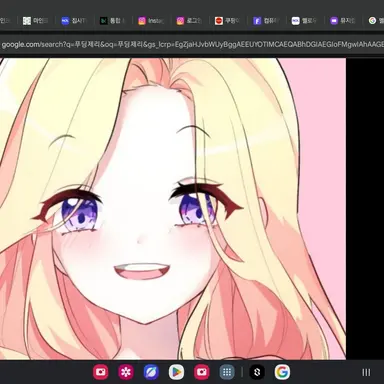The height and width of the screenshot is (384, 384).
Task: Click the anime girl illustration image
Action: pos(173,209)
